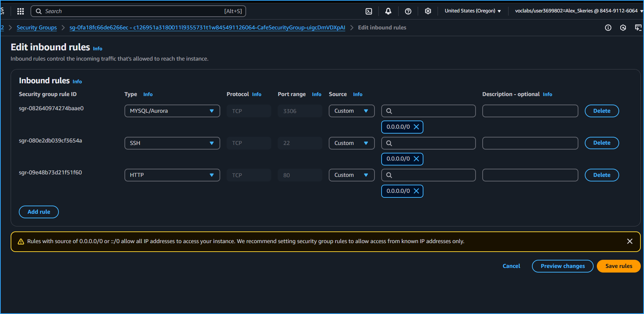
Task: Click Save rules button
Action: coord(618,266)
